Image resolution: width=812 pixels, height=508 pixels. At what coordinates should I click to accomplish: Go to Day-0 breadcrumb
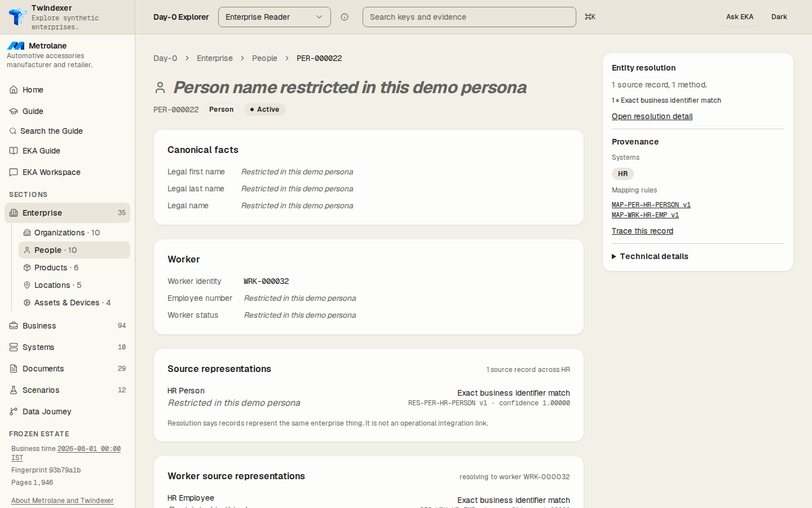click(x=165, y=58)
